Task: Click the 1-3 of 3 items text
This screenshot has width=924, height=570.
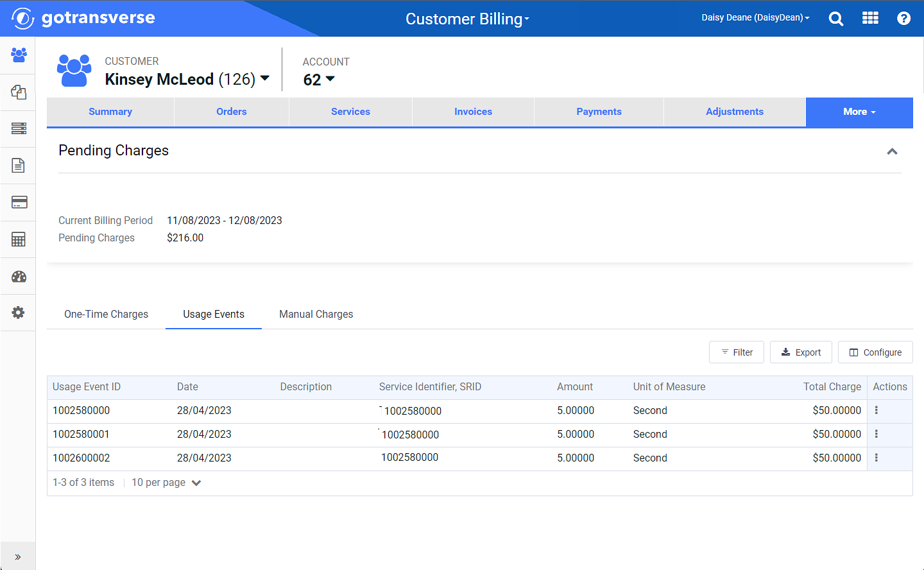Action: click(83, 482)
